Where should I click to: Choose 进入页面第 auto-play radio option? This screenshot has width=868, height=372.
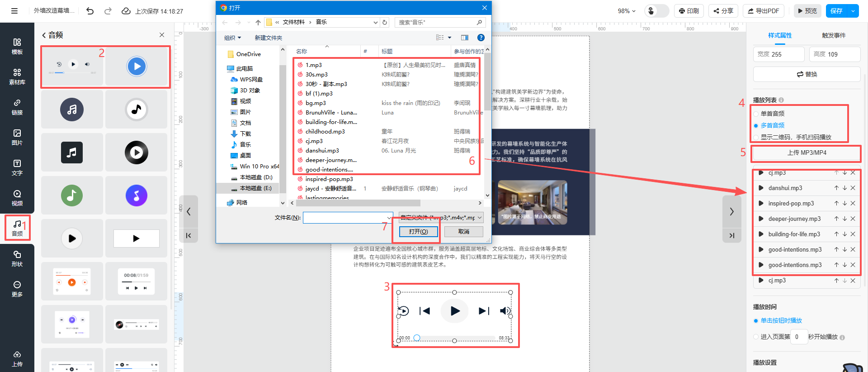point(756,337)
